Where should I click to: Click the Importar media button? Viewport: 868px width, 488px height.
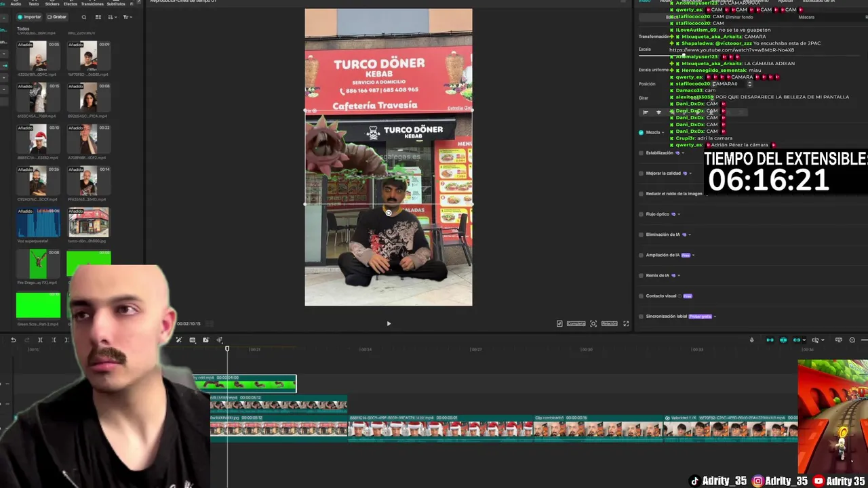30,17
